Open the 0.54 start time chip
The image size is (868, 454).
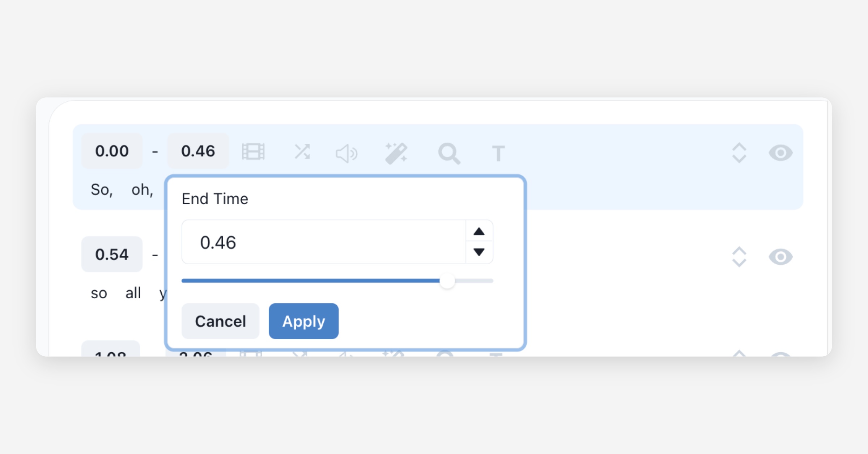[112, 255]
